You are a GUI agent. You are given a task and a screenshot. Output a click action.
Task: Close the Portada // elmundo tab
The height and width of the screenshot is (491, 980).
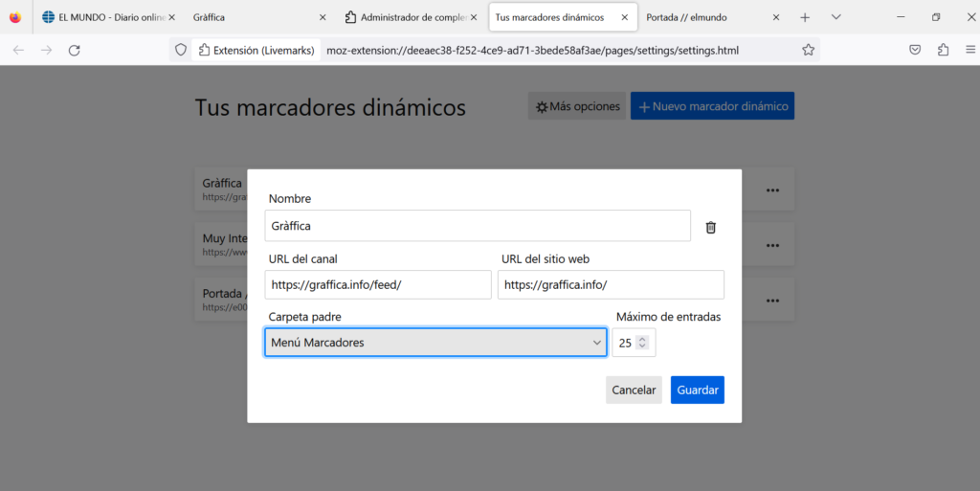(x=775, y=17)
